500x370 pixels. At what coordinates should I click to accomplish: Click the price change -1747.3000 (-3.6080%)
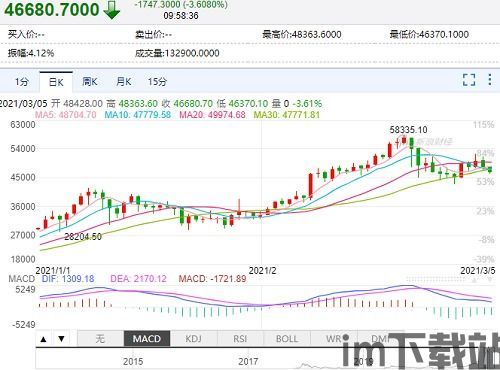[181, 5]
